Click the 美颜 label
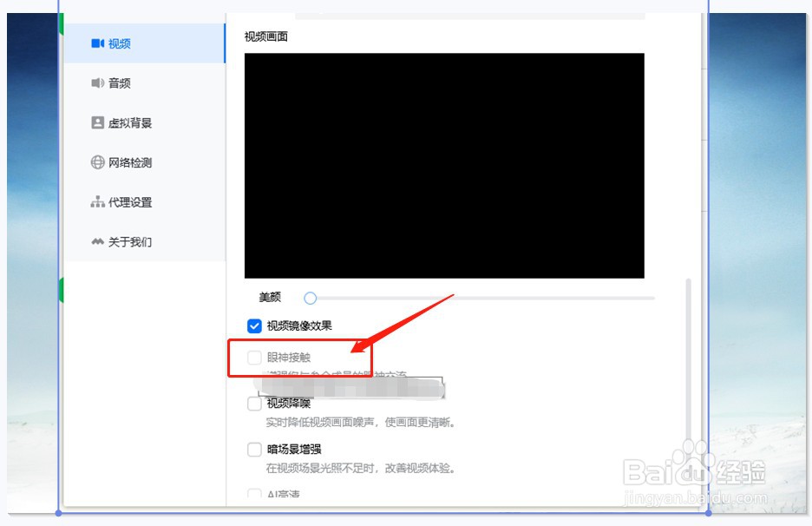 [270, 297]
